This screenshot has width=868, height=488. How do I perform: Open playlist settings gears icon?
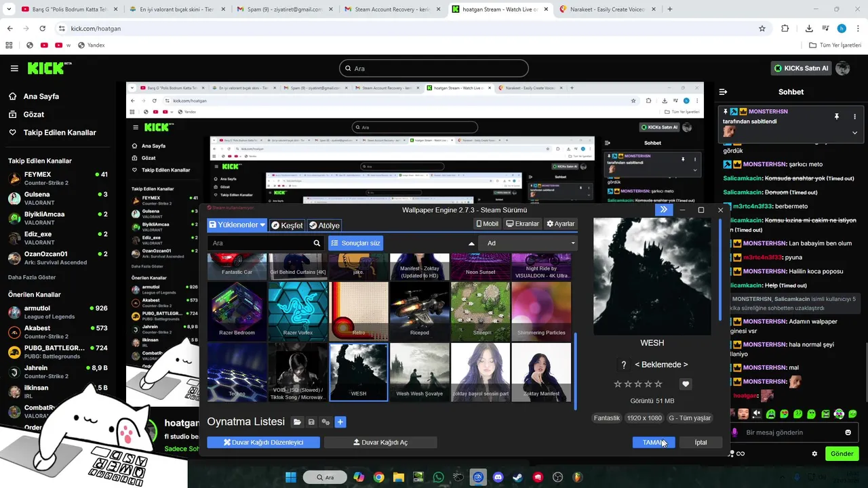pos(325,422)
